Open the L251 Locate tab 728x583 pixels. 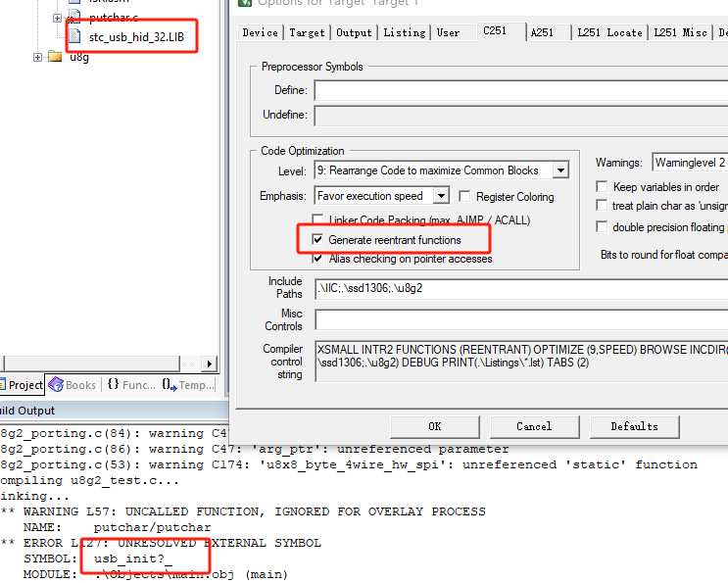point(609,32)
